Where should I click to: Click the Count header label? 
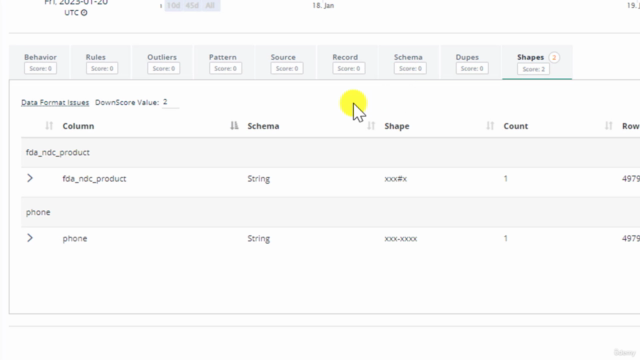coord(516,126)
